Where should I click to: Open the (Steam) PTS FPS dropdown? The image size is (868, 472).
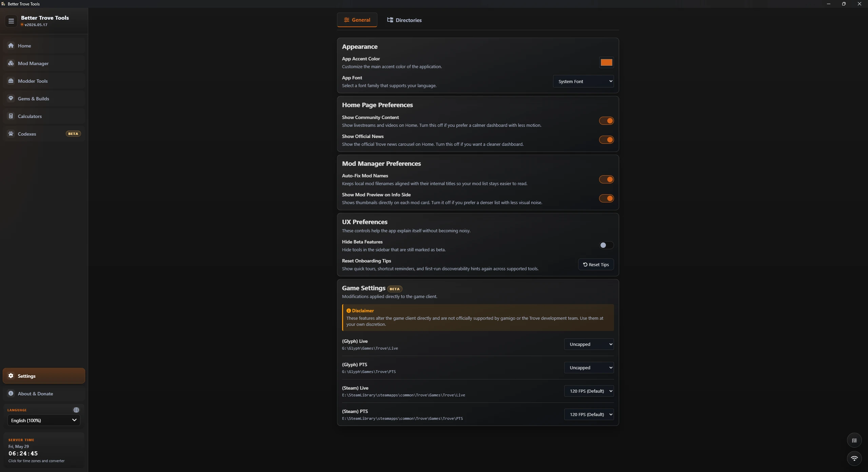pyautogui.click(x=589, y=414)
